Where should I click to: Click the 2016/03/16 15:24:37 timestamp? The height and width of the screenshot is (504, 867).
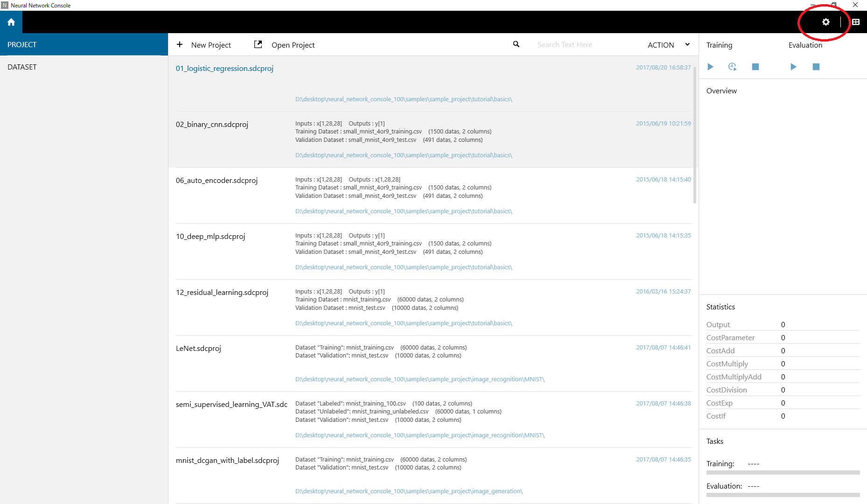coord(663,291)
